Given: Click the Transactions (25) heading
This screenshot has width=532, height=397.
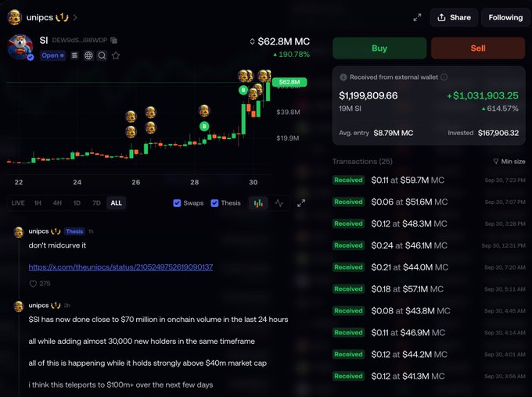Looking at the screenshot, I should 362,161.
